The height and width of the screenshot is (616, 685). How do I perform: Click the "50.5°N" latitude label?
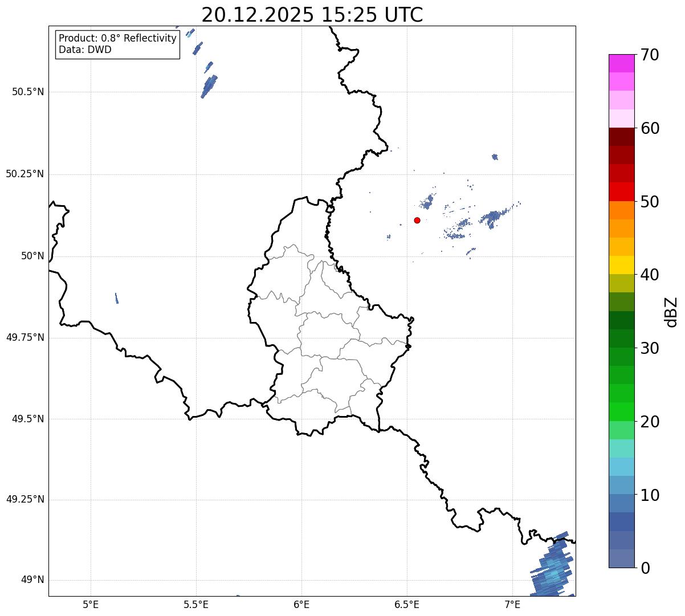28,92
